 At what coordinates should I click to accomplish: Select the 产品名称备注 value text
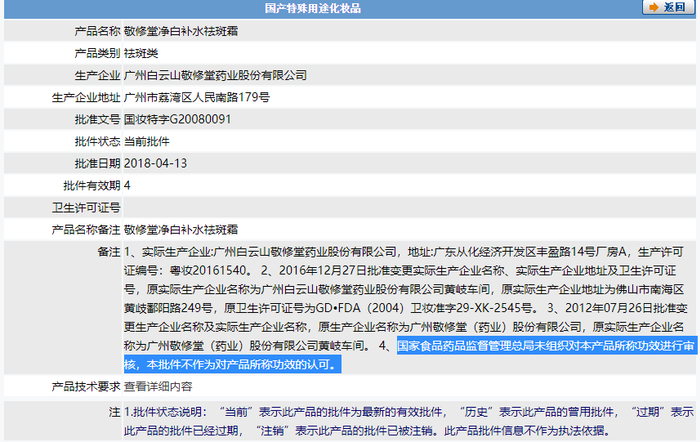pyautogui.click(x=181, y=229)
